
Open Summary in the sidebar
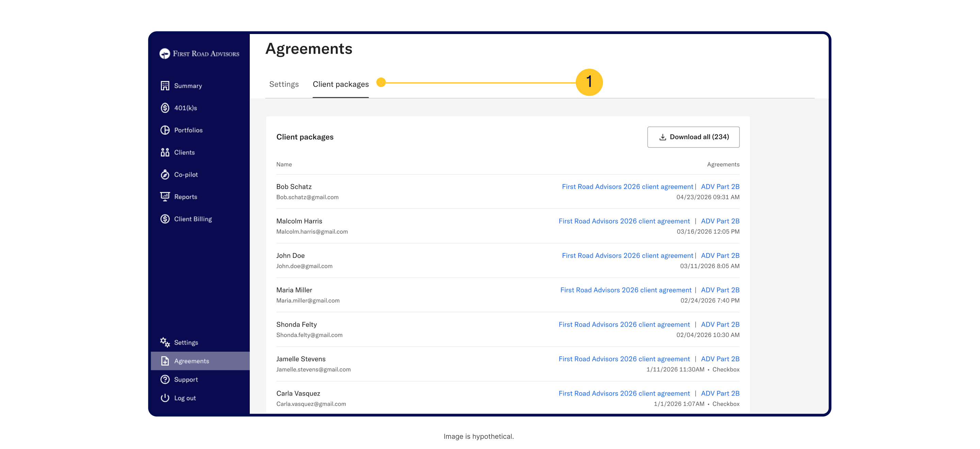pyautogui.click(x=188, y=86)
